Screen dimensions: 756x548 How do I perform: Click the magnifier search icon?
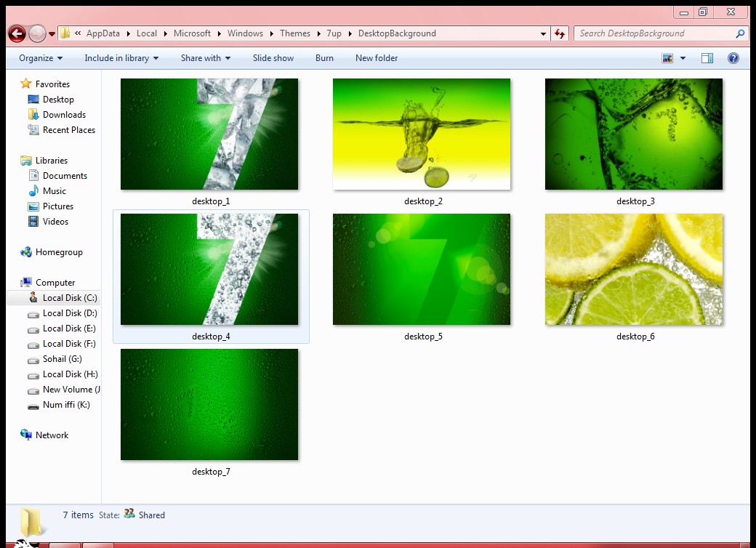tap(740, 33)
